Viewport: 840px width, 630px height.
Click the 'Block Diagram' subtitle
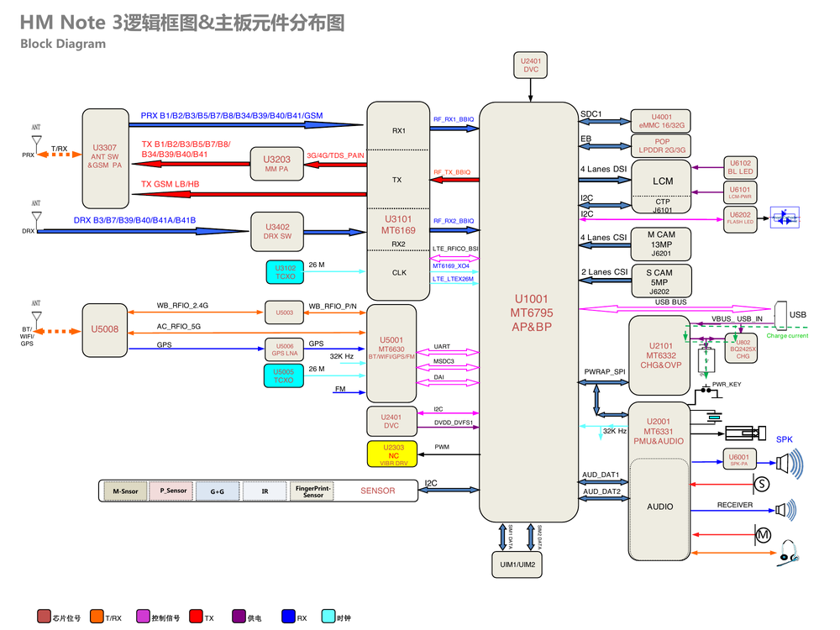pos(63,44)
